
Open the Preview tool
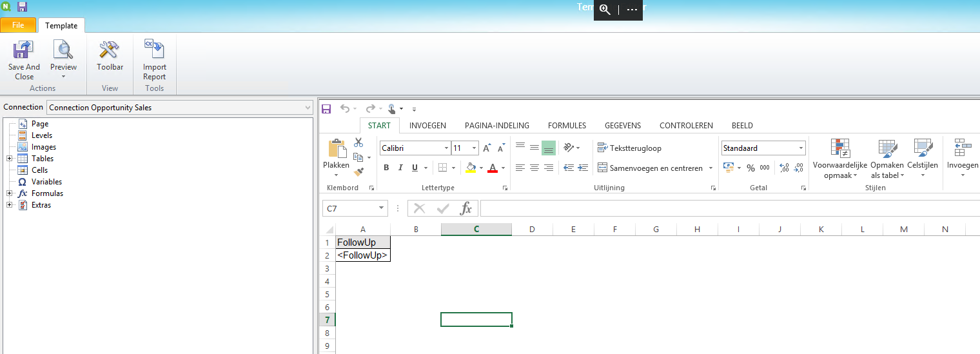[63, 50]
